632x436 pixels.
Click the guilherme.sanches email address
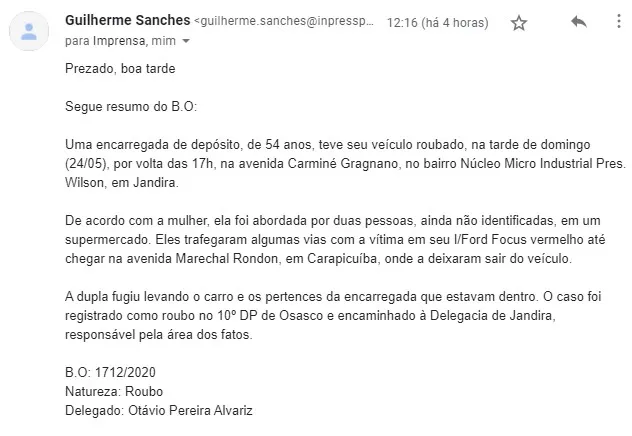pos(284,21)
